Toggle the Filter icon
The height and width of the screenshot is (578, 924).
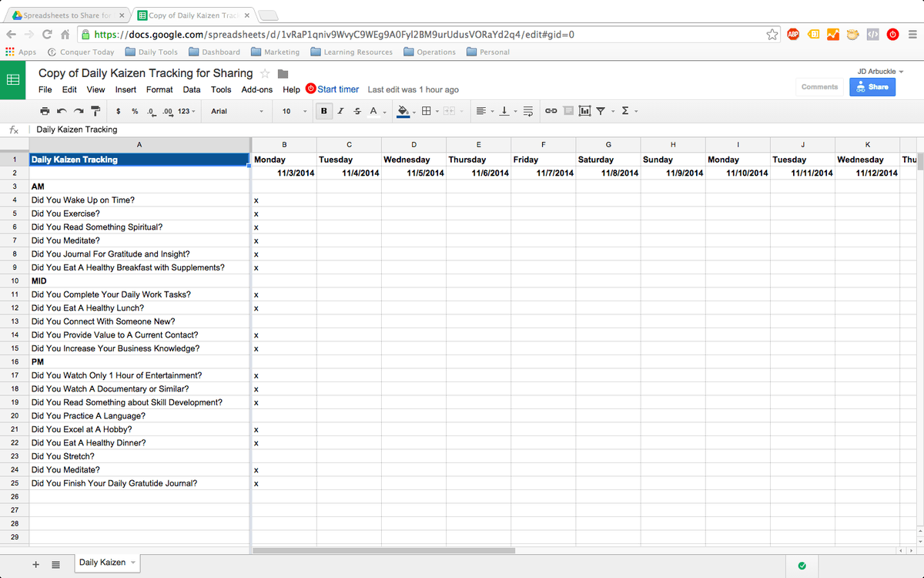(x=601, y=111)
